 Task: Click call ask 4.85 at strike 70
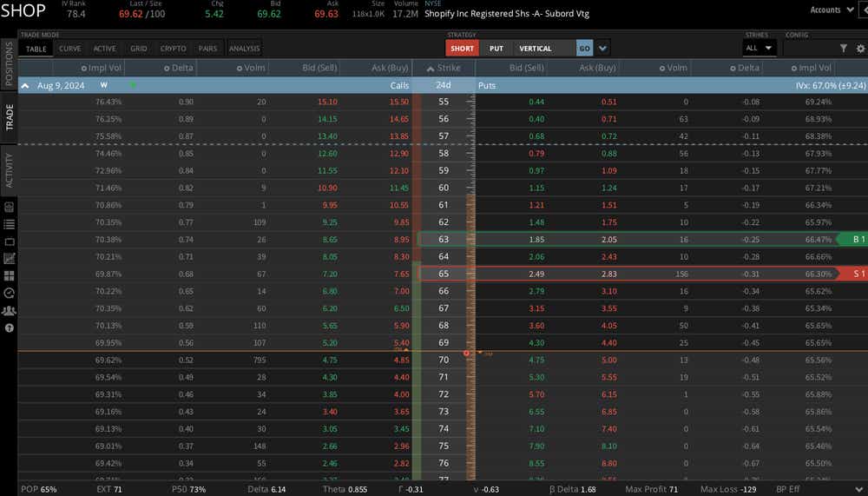point(401,360)
